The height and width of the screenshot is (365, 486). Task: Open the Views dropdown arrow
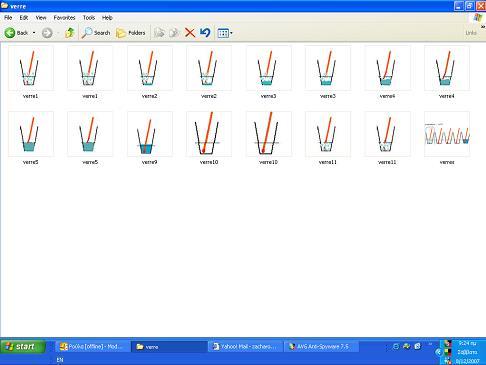(x=231, y=33)
